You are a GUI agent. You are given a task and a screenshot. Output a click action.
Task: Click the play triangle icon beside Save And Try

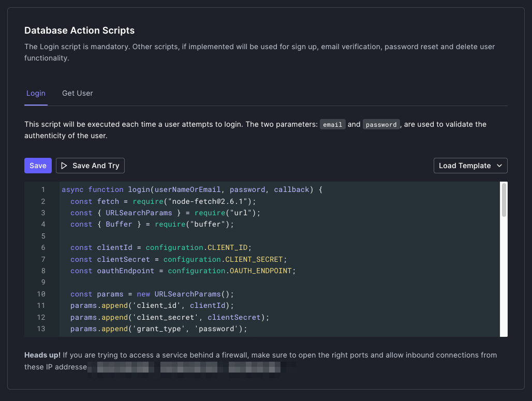[64, 166]
